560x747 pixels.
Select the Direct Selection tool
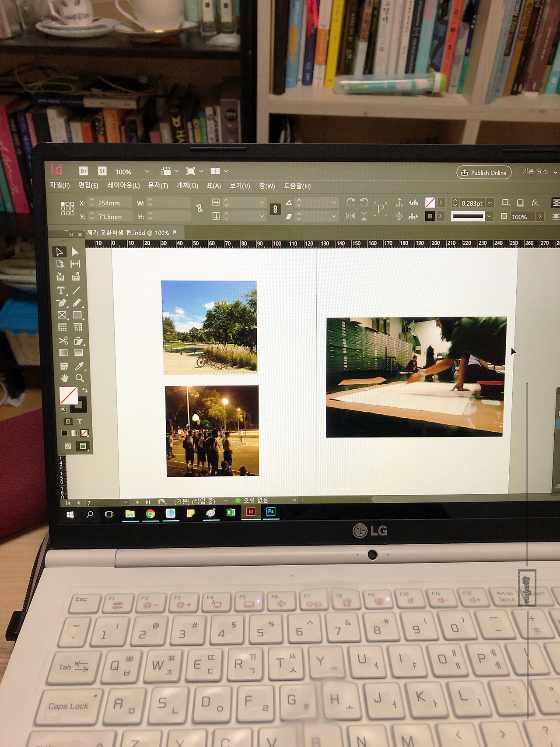[75, 252]
